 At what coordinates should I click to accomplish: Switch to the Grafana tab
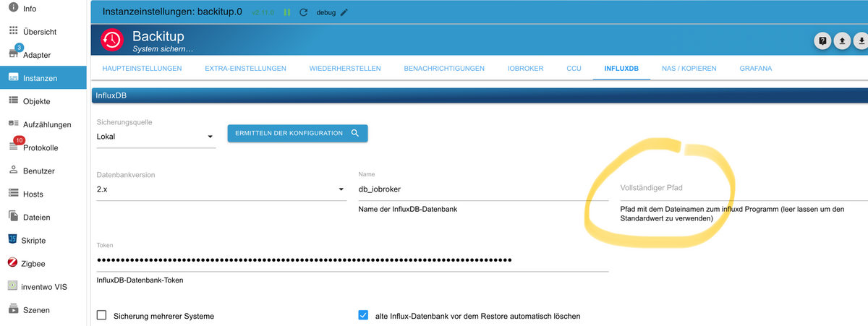click(x=756, y=69)
